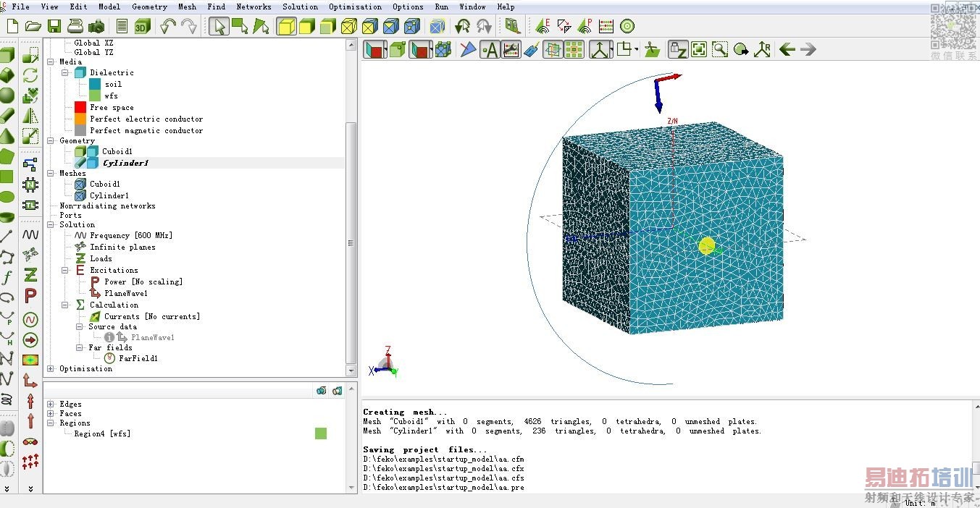Click the Add frequency wave icon

[30, 234]
